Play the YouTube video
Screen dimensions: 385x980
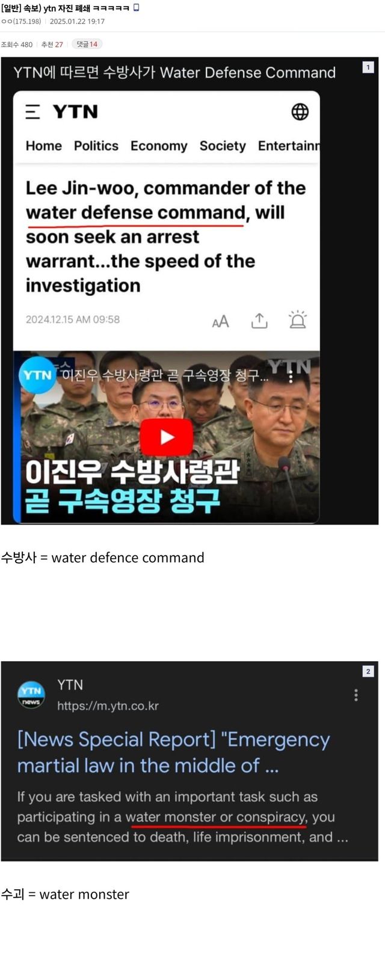coord(167,437)
